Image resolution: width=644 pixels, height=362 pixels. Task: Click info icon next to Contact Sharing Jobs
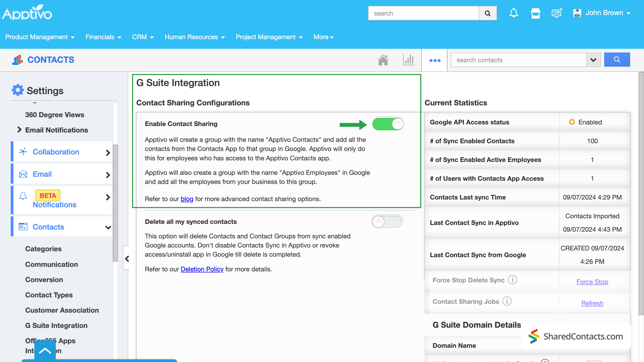point(507,301)
